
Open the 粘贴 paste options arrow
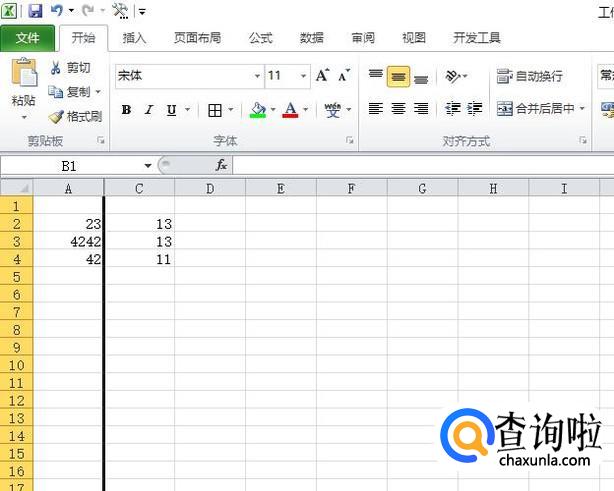24,117
